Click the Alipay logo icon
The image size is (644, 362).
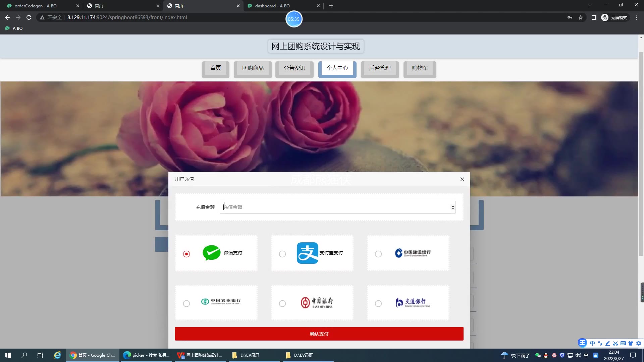pos(307,253)
